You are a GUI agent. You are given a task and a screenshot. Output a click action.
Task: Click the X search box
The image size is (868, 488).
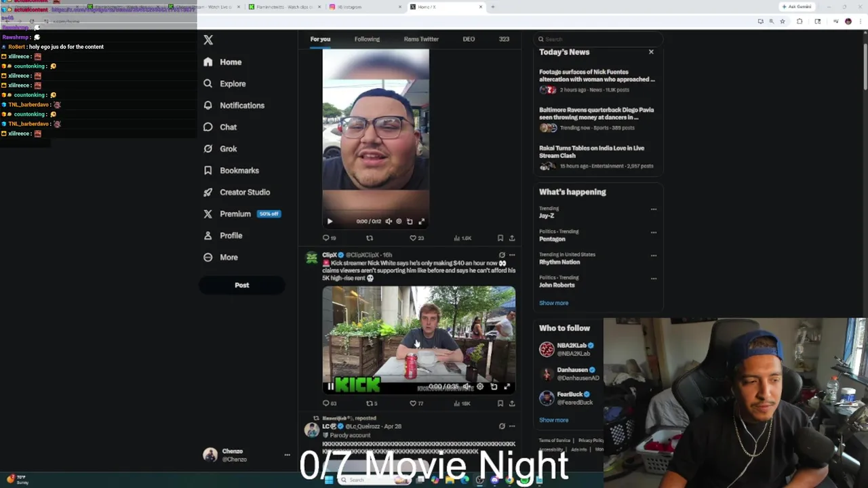click(597, 39)
